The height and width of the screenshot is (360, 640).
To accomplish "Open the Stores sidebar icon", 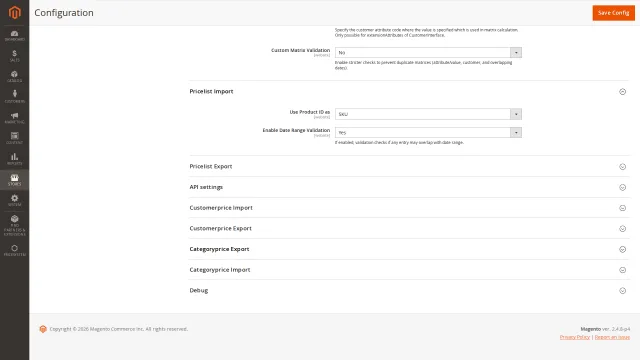I will click(x=15, y=180).
